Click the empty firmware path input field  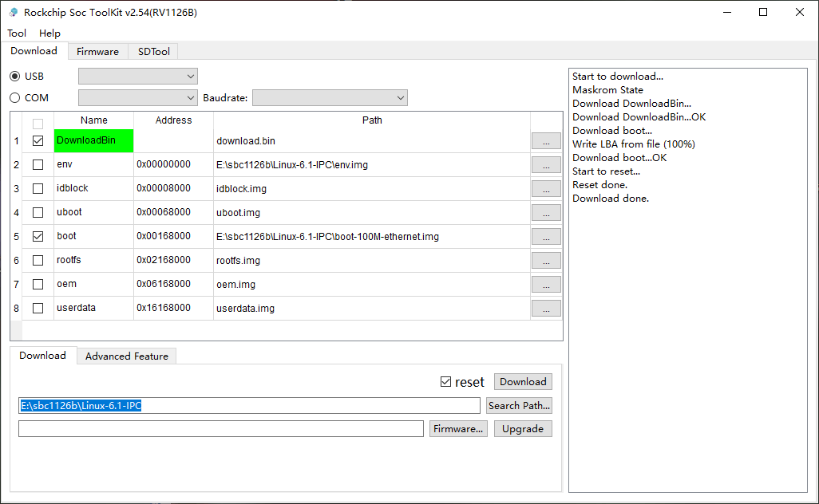pyautogui.click(x=221, y=429)
